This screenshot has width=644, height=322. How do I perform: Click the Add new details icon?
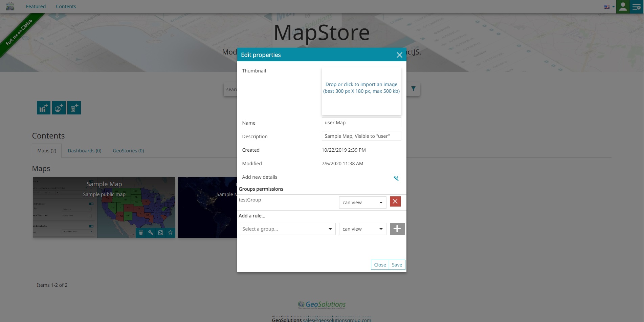(396, 178)
